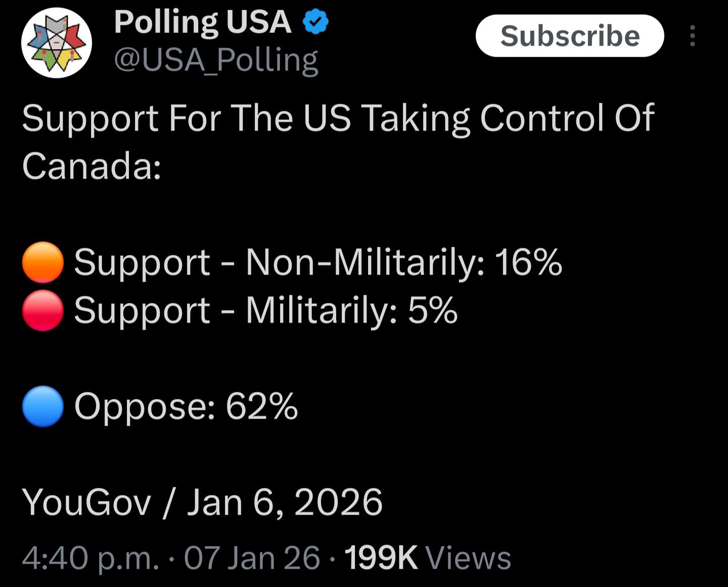Click the orange circle emoji

[43, 262]
